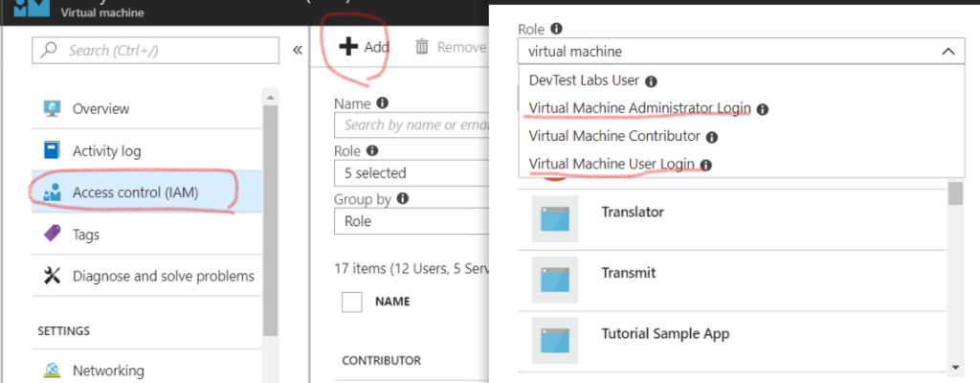Choose the Virtual Machine User Login role
980x383 pixels.
pyautogui.click(x=612, y=164)
